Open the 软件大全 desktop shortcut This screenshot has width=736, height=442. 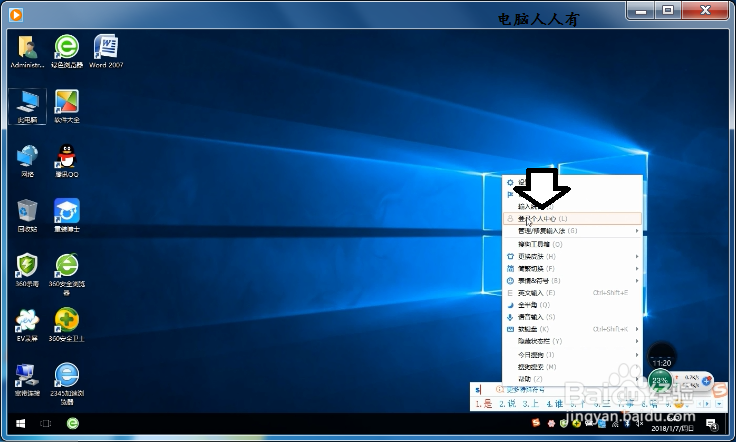pos(67,107)
